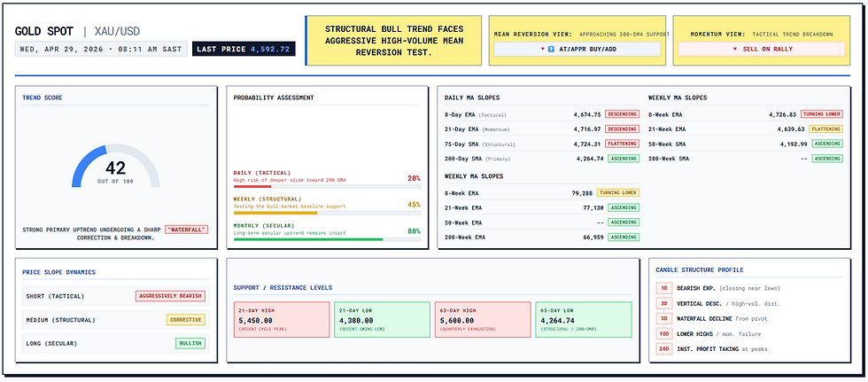The height and width of the screenshot is (382, 868).
Task: Click the 1D candle badge
Action: point(663,288)
